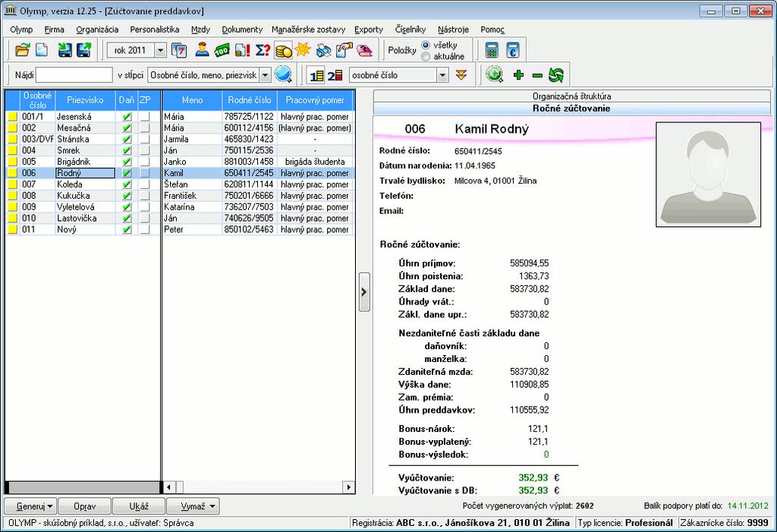
Task: Click the sort level 2 icon
Action: coord(335,75)
